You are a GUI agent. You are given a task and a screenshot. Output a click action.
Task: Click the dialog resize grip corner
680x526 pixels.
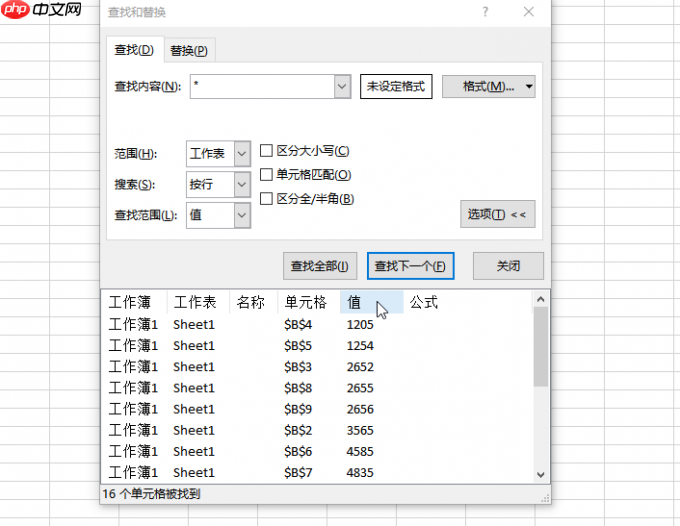pos(546,499)
